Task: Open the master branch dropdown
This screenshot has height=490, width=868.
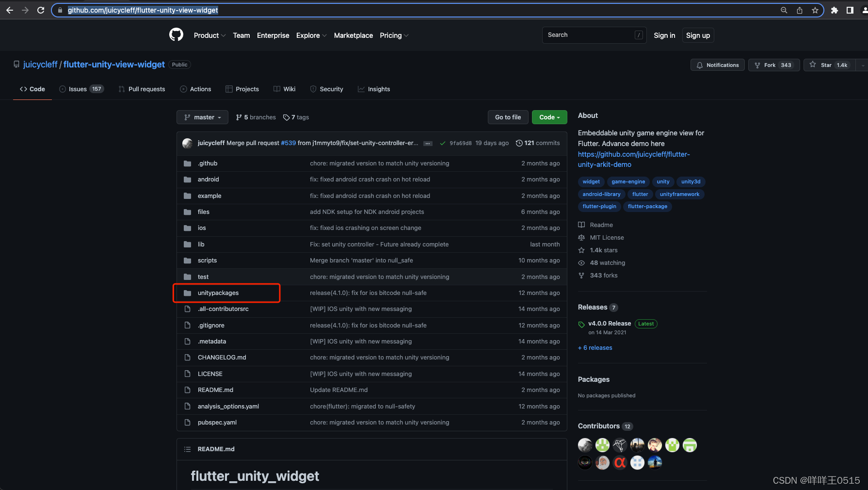Action: [202, 117]
